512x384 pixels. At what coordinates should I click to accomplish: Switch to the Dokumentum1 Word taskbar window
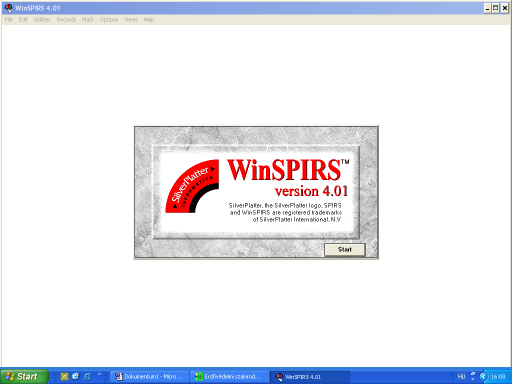pyautogui.click(x=149, y=377)
